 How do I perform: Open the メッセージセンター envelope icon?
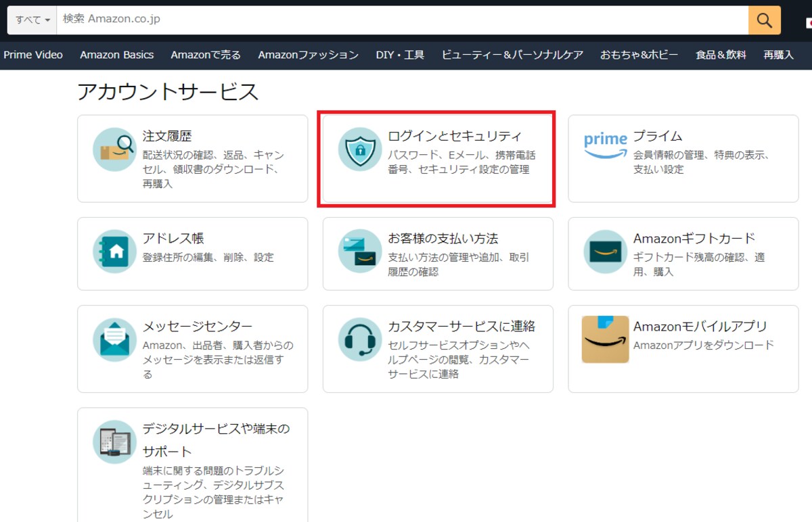(114, 339)
